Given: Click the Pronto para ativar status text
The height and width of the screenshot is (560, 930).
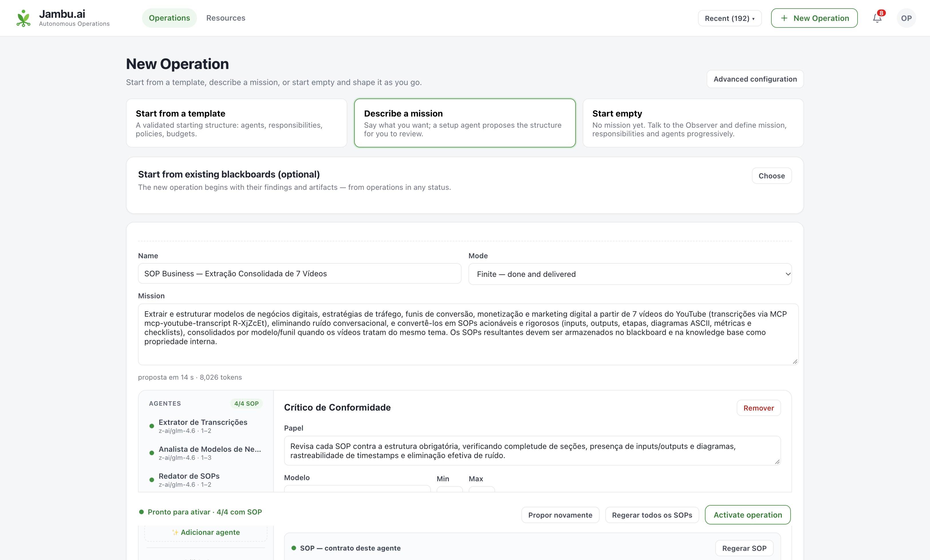Looking at the screenshot, I should coord(204,512).
